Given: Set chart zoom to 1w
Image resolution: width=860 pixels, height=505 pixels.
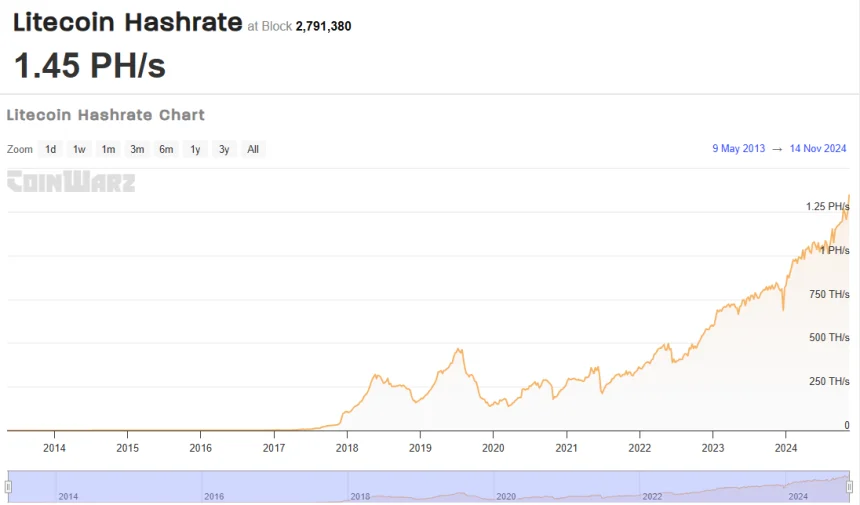Looking at the screenshot, I should (x=79, y=149).
